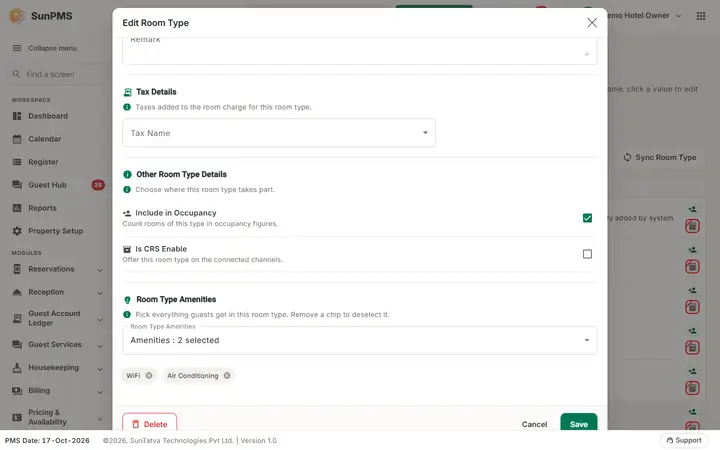Click into the Remark text area
Viewport: 720px width, 450px height.
pyautogui.click(x=360, y=50)
